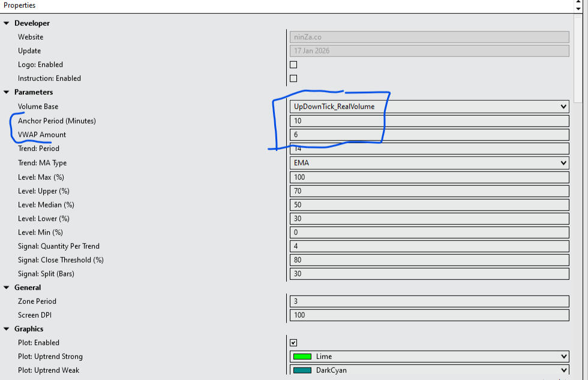Collapse the Parameters section triangle

[7, 92]
